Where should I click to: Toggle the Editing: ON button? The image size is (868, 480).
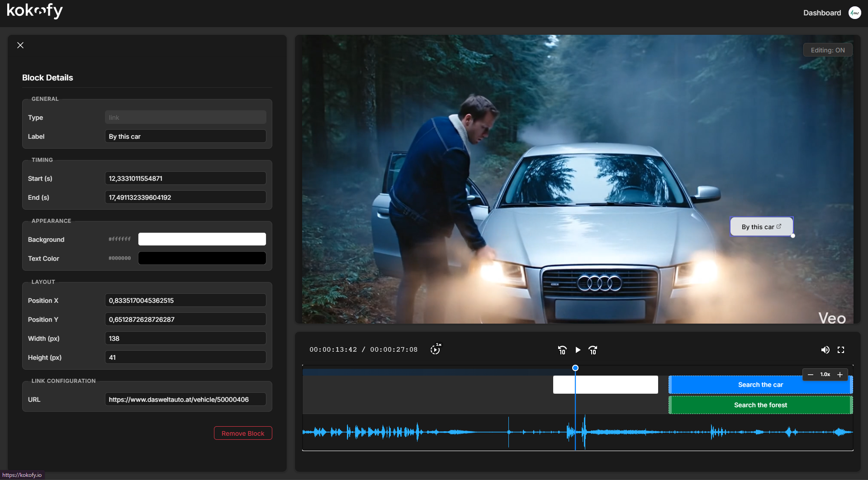pyautogui.click(x=827, y=50)
